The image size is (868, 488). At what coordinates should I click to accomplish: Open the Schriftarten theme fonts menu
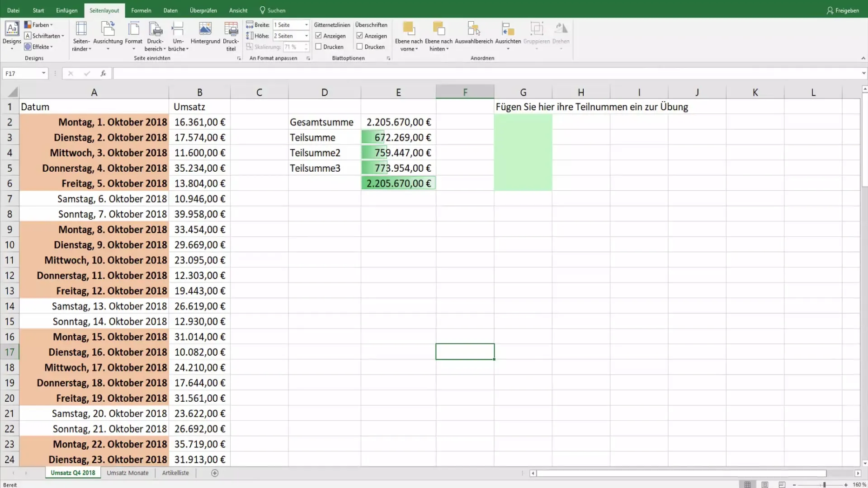point(44,36)
